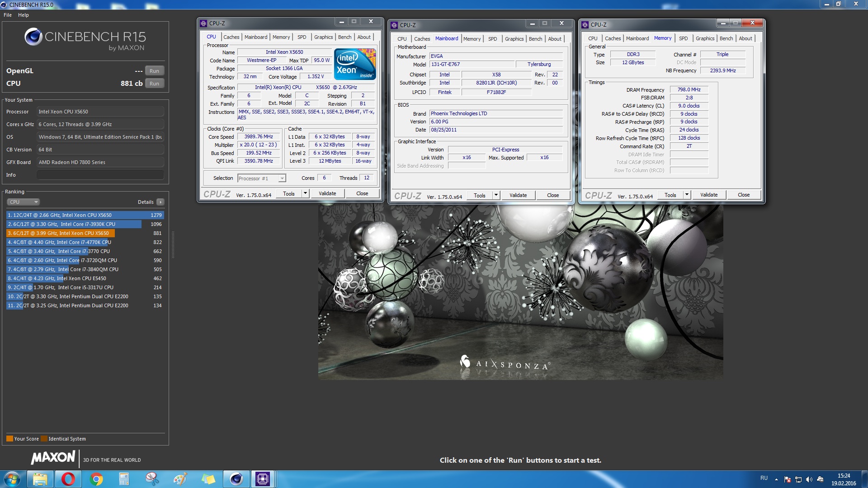
Task: Click Close in first CPU-Z window
Action: [362, 193]
